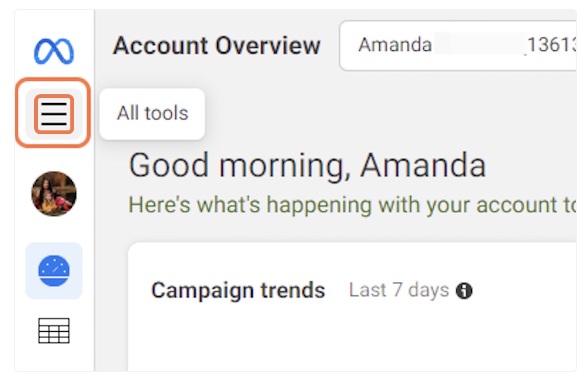Click the name 'Amanda' in the account selector
The width and height of the screenshot is (588, 380).
(395, 46)
